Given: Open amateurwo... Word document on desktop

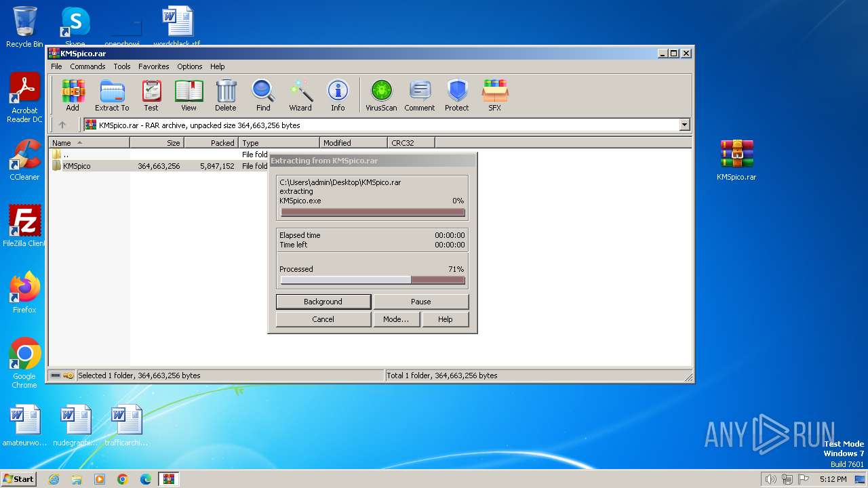Looking at the screenshot, I should point(24,426).
